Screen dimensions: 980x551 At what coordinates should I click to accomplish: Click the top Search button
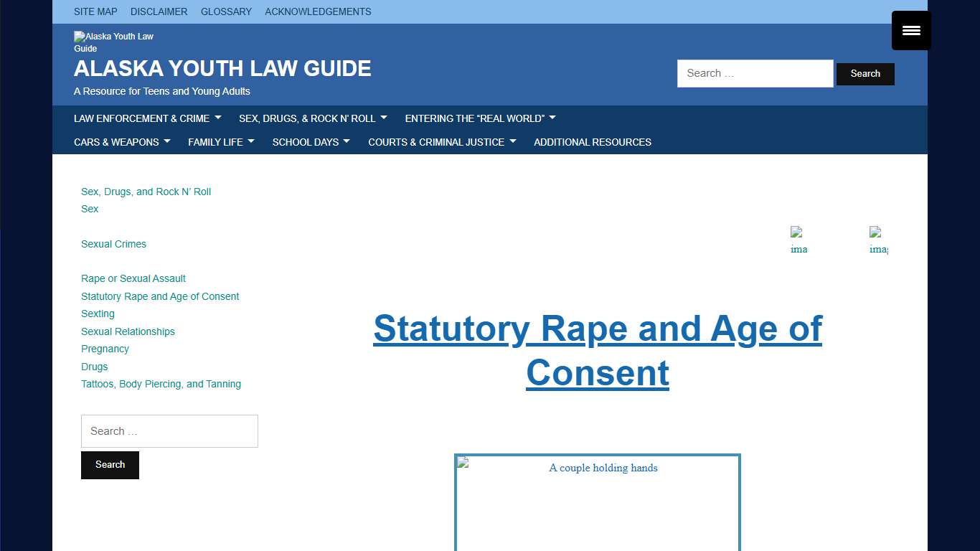[865, 74]
